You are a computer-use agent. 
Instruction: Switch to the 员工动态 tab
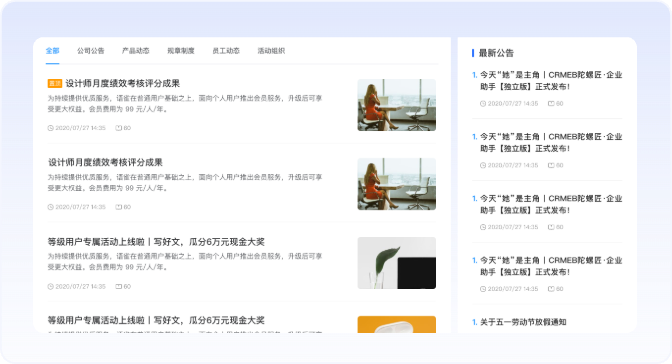(x=226, y=51)
